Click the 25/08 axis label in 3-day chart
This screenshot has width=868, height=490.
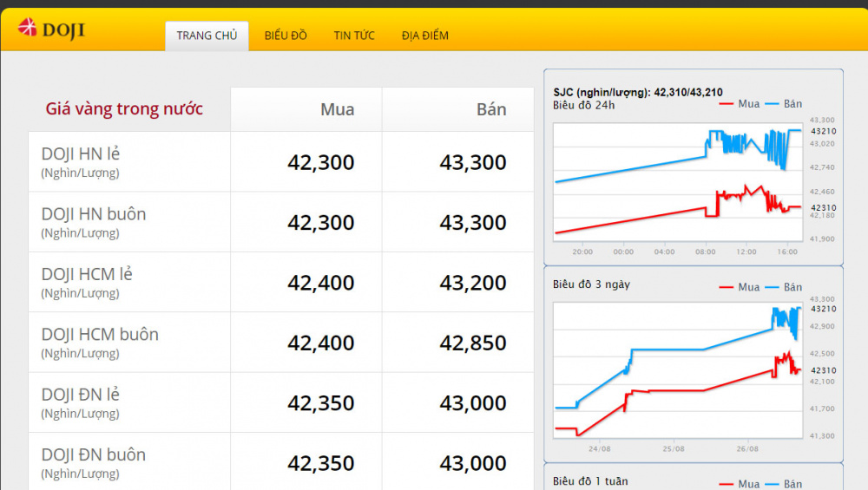674,448
